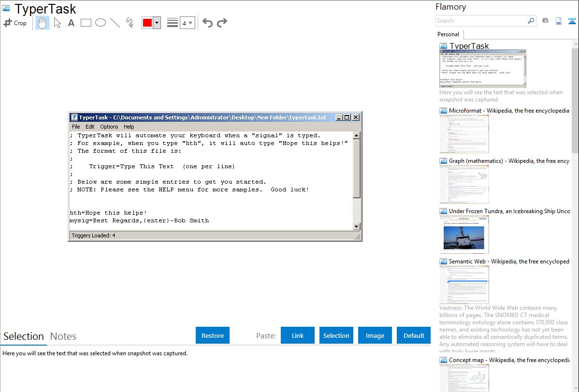Click in the Flamory search field
The width and height of the screenshot is (579, 392).
click(x=481, y=21)
